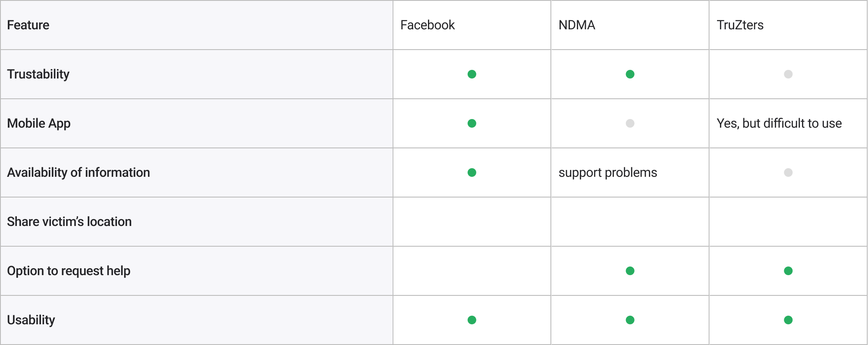Viewport: 868px width, 345px height.
Task: Click the green dot for Facebook Usability
Action: [x=472, y=320]
